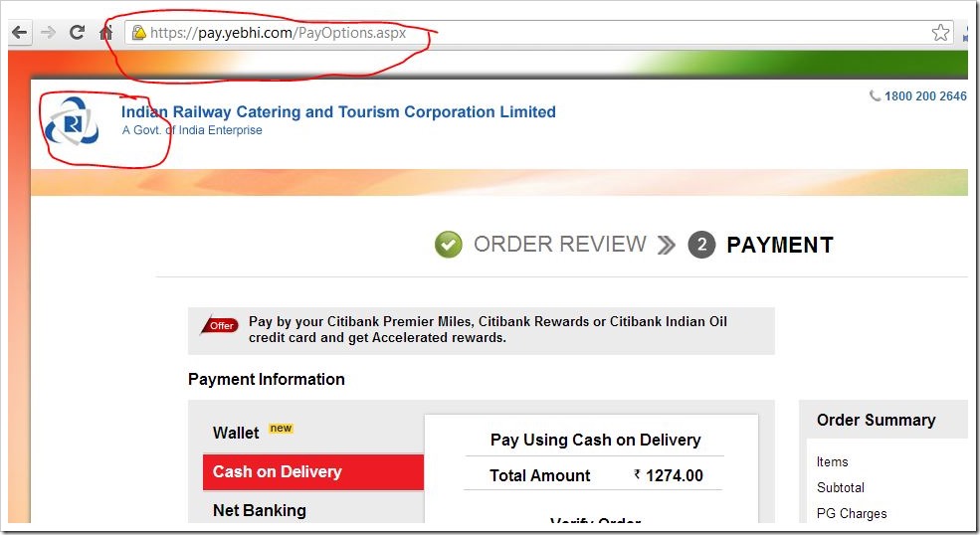
Task: Go to the browser Home page icon
Action: 105,33
